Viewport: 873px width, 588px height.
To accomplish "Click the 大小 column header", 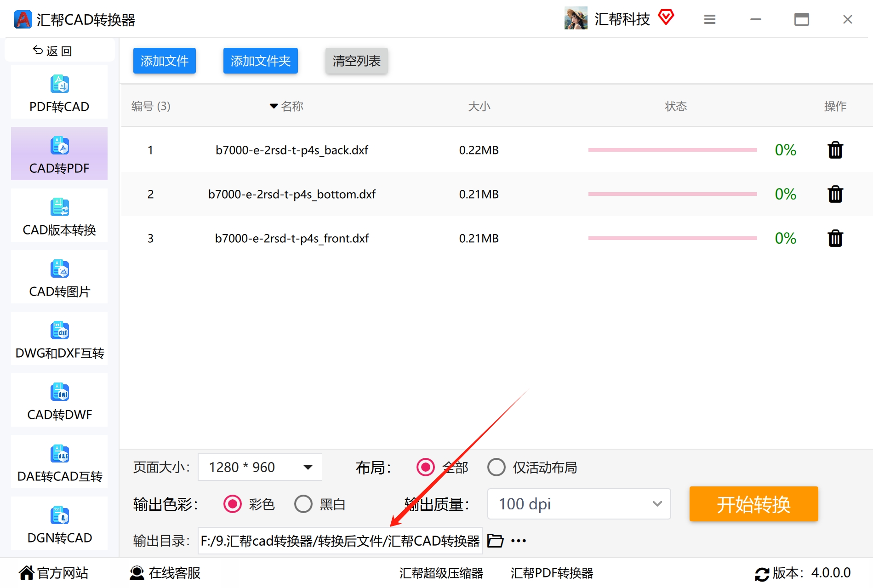I will pyautogui.click(x=479, y=106).
